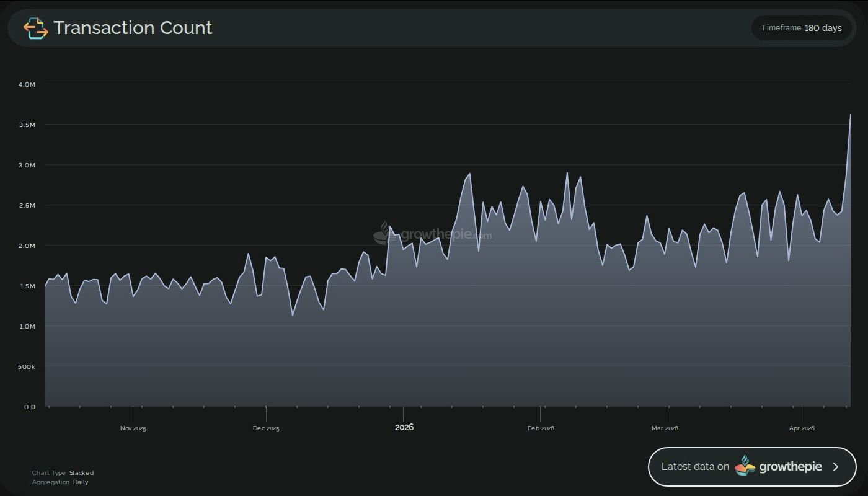This screenshot has height=496, width=868.
Task: Open the Timeframe selector
Action: 801,27
